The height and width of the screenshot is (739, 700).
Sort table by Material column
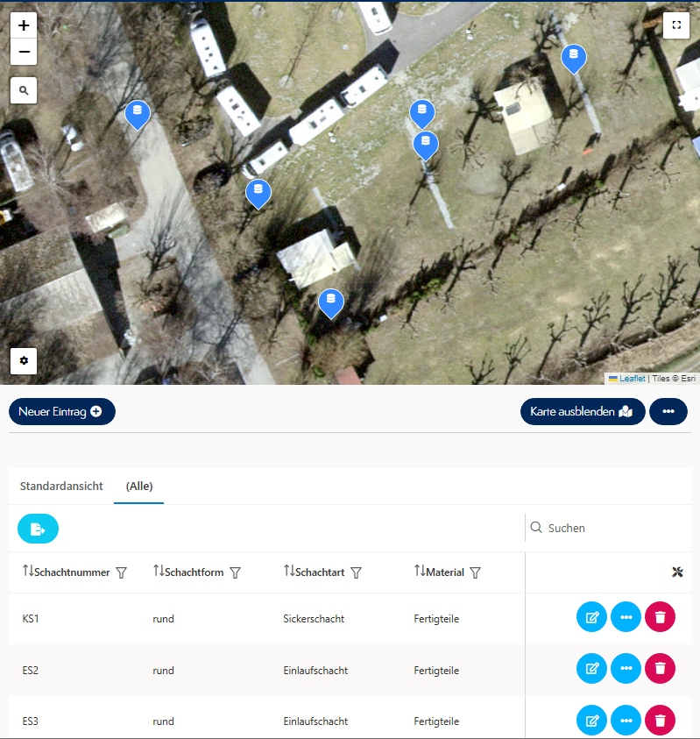420,572
